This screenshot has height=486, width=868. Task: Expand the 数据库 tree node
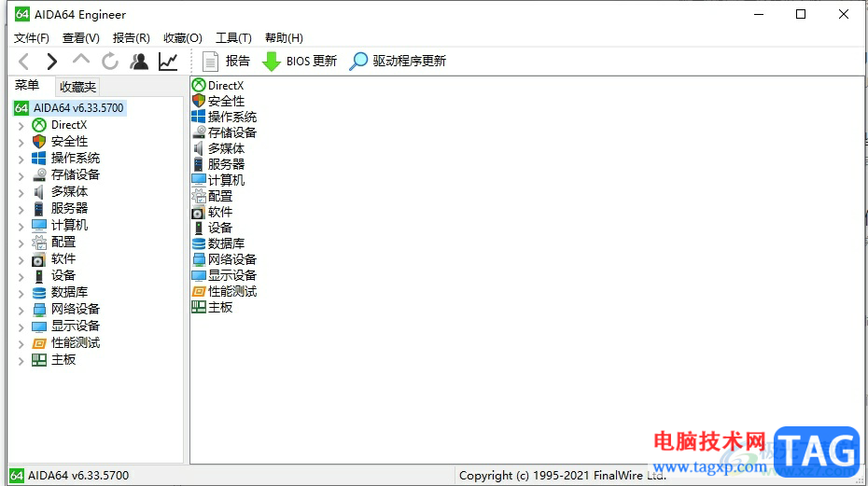pos(21,293)
